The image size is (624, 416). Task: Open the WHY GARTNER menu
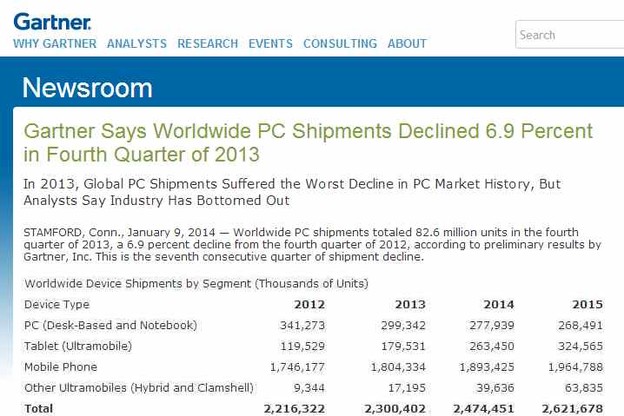click(x=55, y=44)
